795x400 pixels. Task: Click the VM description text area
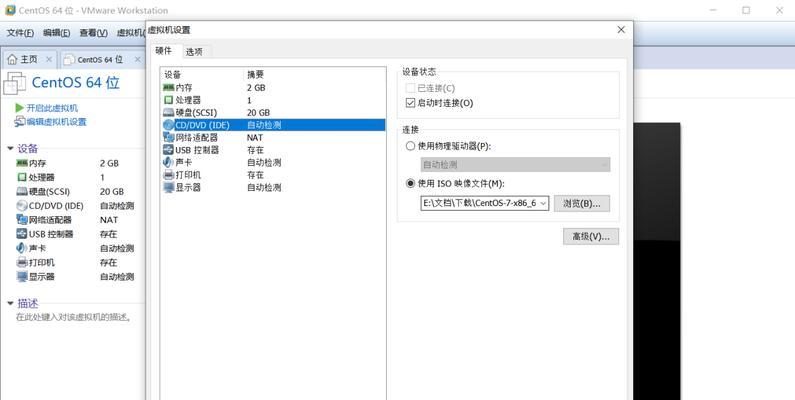(x=74, y=317)
